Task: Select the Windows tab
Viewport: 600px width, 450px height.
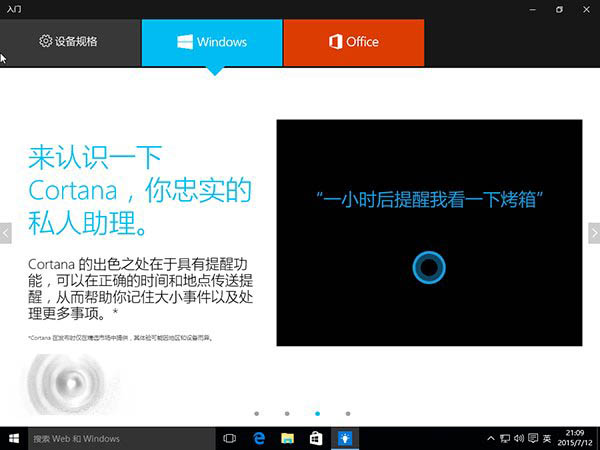Action: pyautogui.click(x=212, y=42)
